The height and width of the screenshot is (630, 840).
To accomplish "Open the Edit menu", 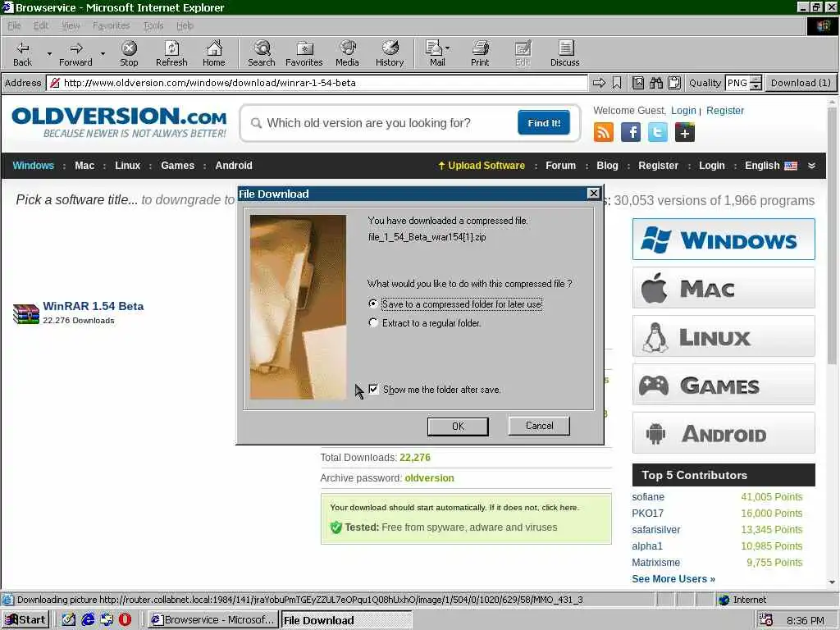I will 40,25.
